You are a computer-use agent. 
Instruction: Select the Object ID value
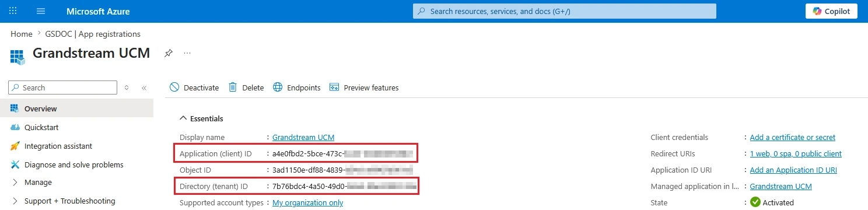pyautogui.click(x=342, y=170)
